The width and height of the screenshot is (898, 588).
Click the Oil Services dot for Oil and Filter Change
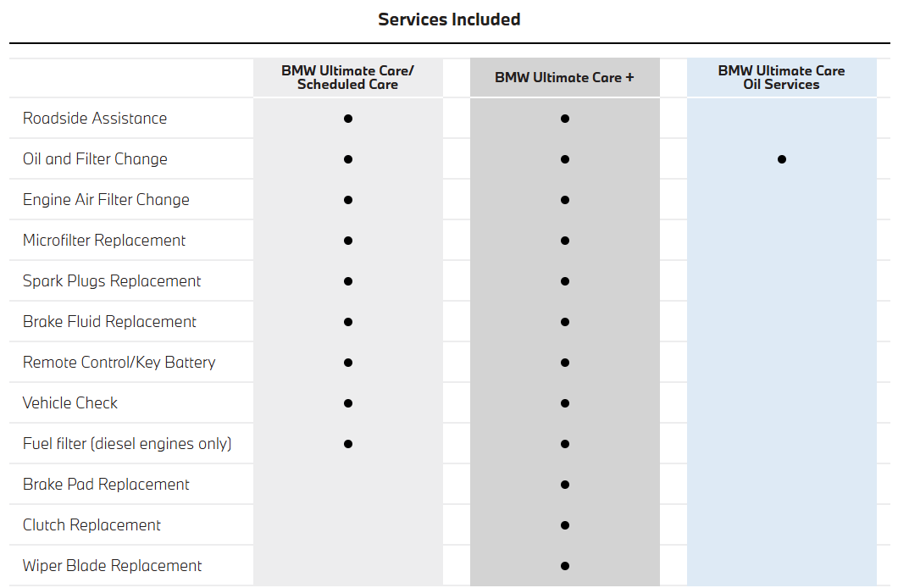781,159
